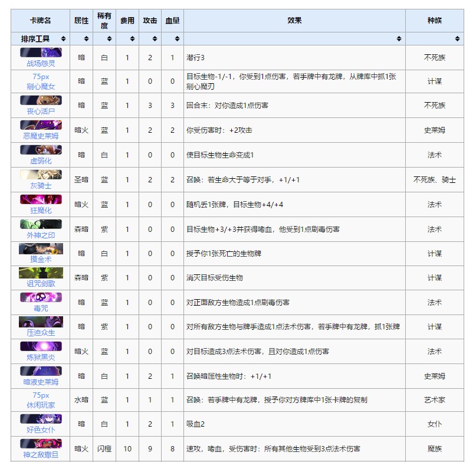Click the 灰骑士 card thumbnail image
This screenshot has height=462, width=476.
[41, 175]
